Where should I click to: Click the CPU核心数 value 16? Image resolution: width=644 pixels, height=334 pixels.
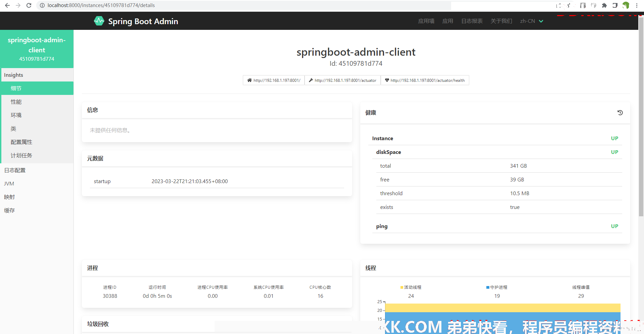320,296
